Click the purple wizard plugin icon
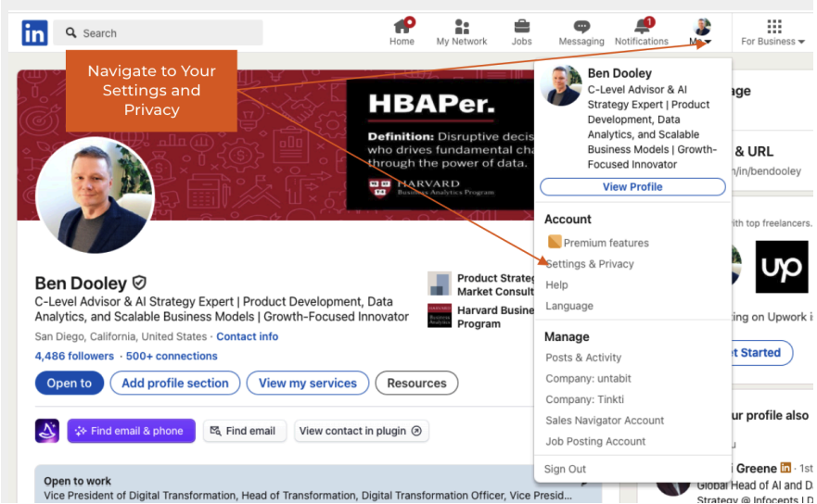817x504 pixels. click(47, 431)
